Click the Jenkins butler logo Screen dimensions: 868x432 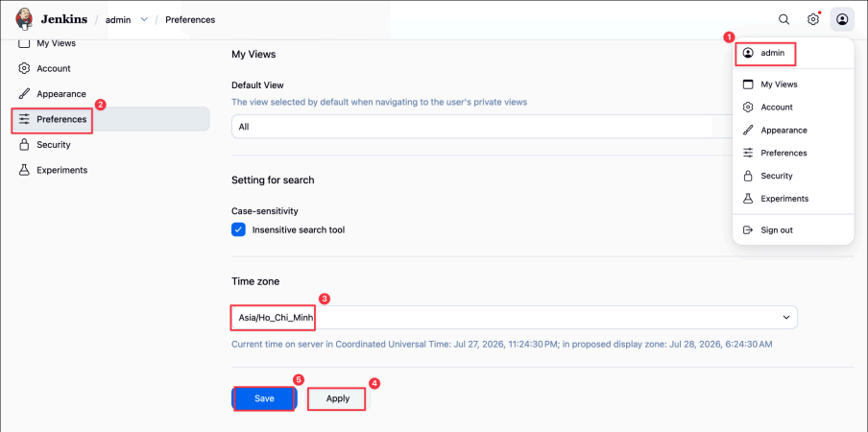24,19
